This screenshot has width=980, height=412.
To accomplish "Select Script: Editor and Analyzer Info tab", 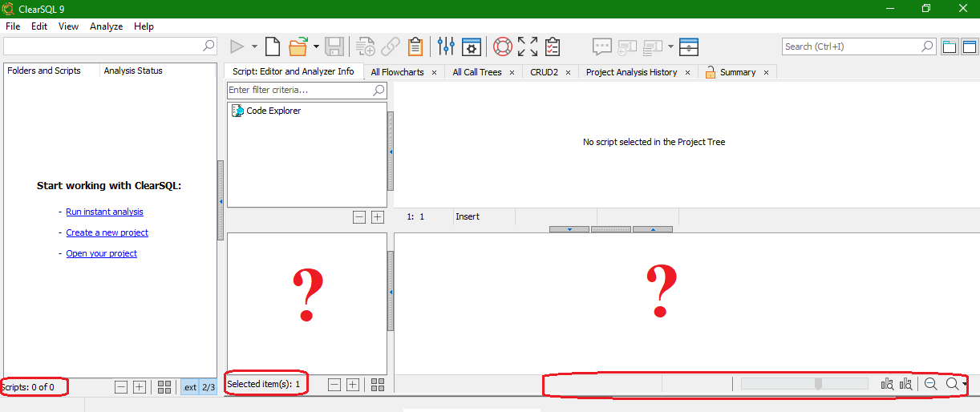I will (x=294, y=71).
